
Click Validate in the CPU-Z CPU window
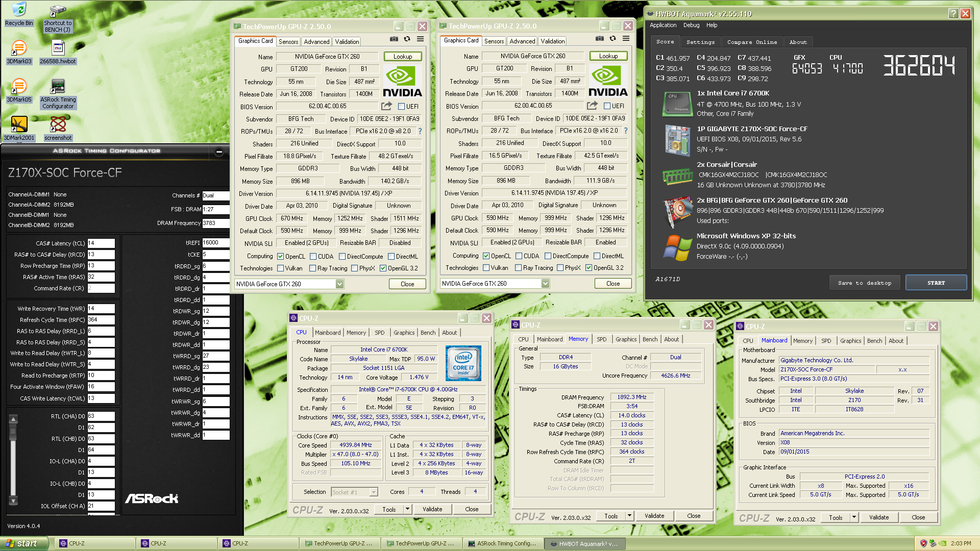click(x=432, y=509)
